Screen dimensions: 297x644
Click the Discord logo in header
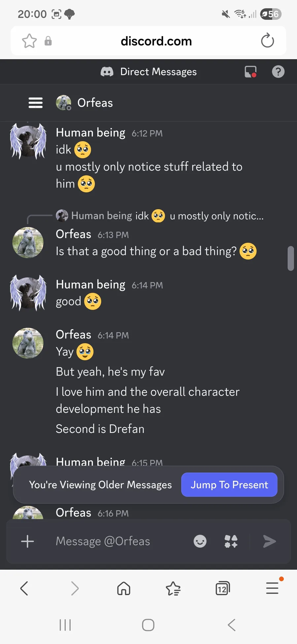107,72
